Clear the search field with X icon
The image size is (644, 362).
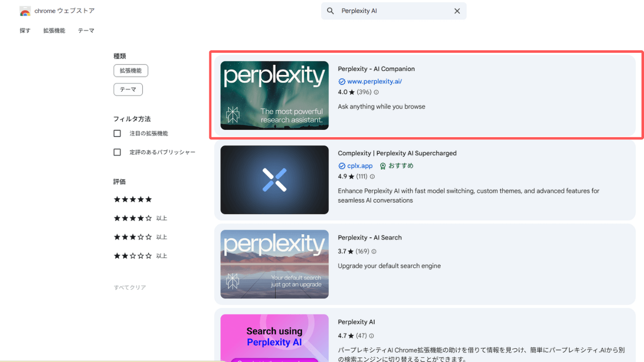point(457,11)
